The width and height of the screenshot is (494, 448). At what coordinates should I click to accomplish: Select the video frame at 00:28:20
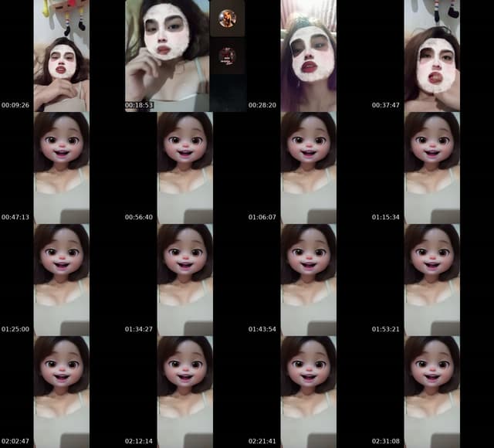[x=309, y=56]
